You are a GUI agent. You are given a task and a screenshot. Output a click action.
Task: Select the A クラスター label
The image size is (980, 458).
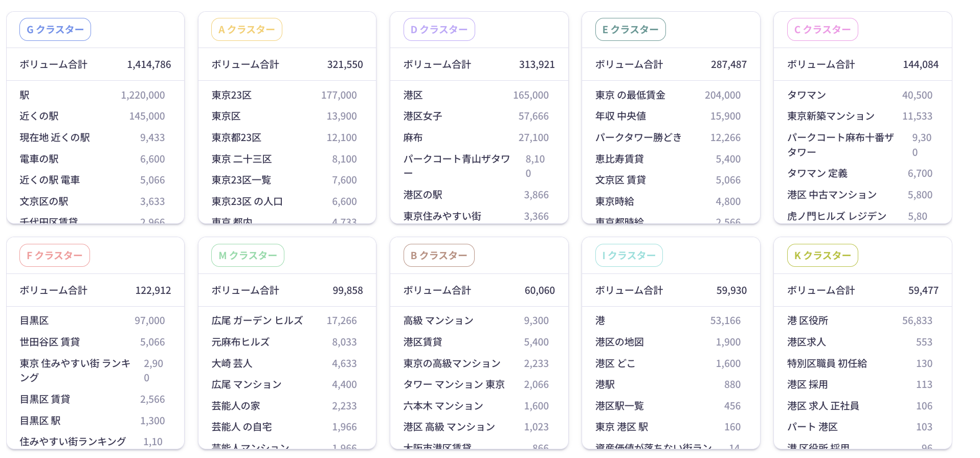tap(247, 30)
